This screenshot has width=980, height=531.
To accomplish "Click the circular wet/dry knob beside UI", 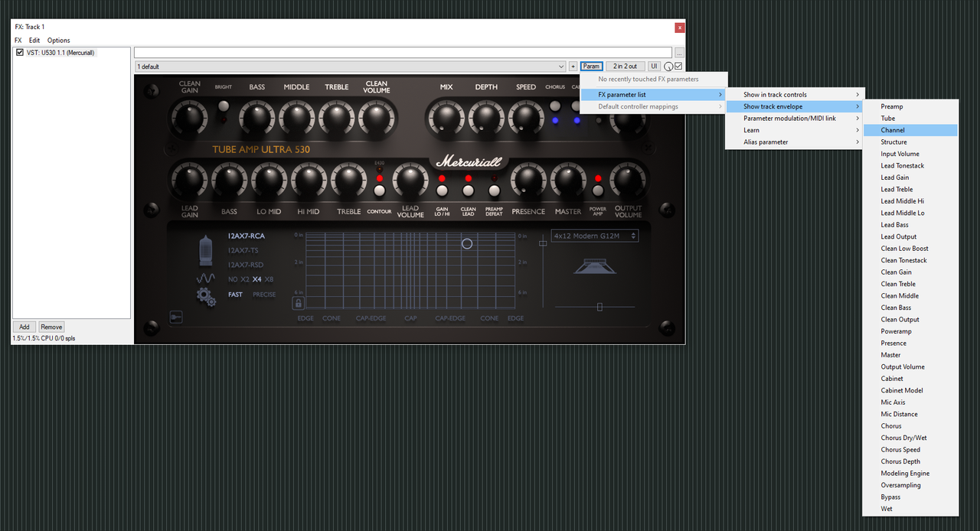I will tap(668, 67).
